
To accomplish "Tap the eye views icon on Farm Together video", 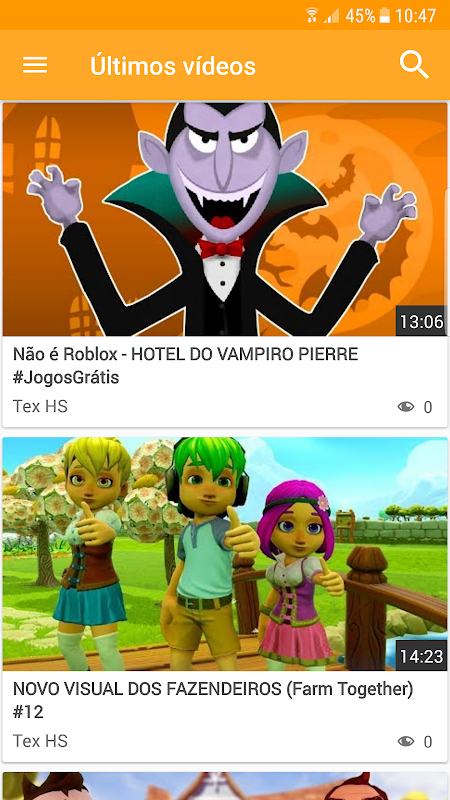I will click(406, 741).
